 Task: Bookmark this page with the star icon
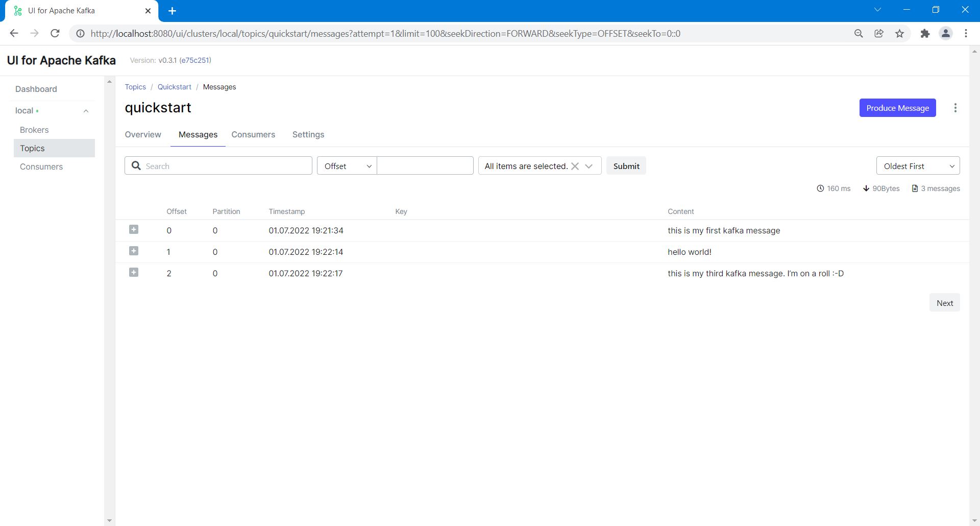click(x=899, y=34)
